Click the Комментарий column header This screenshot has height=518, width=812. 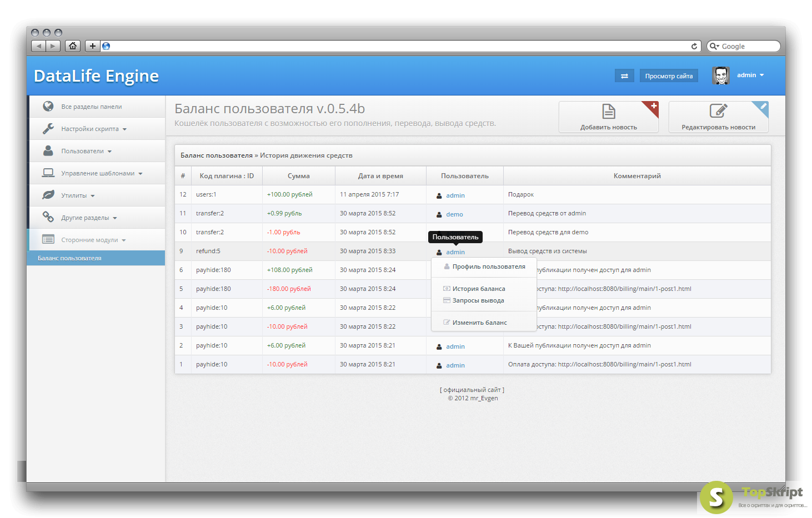637,176
